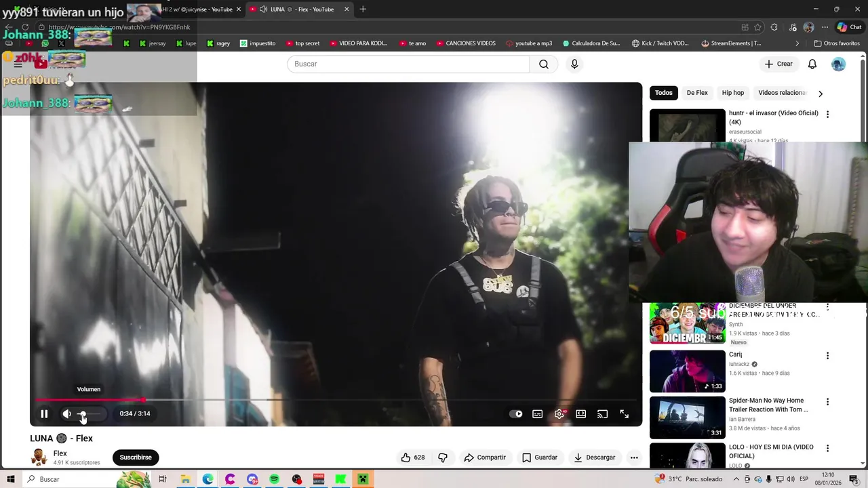Viewport: 868px width, 488px height.
Task: Open options for Spider-Man reaction video
Action: point(827,402)
